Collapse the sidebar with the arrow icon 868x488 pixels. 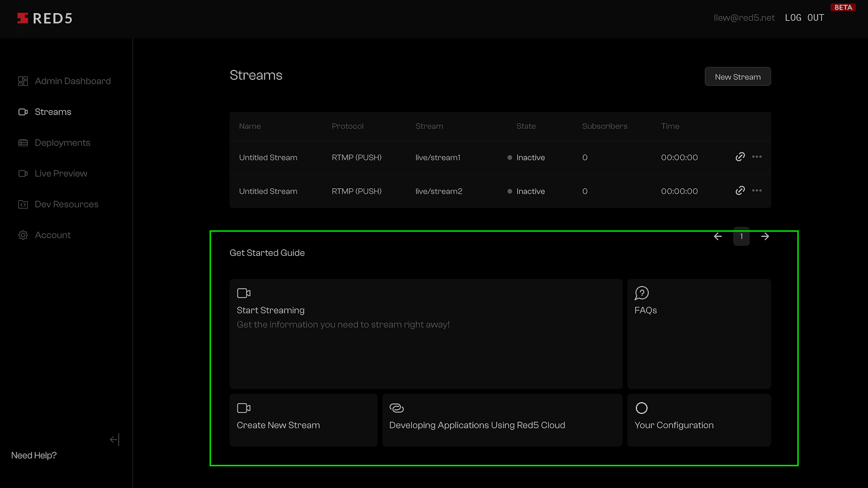[x=114, y=439]
